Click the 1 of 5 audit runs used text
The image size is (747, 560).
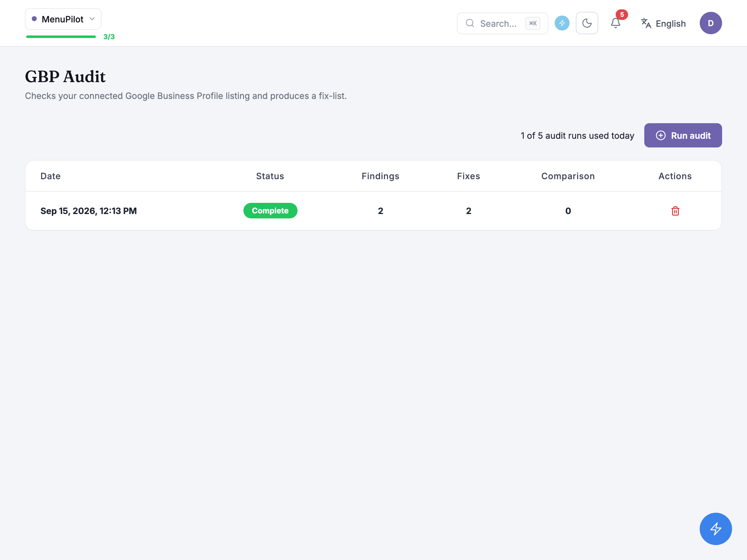click(577, 136)
